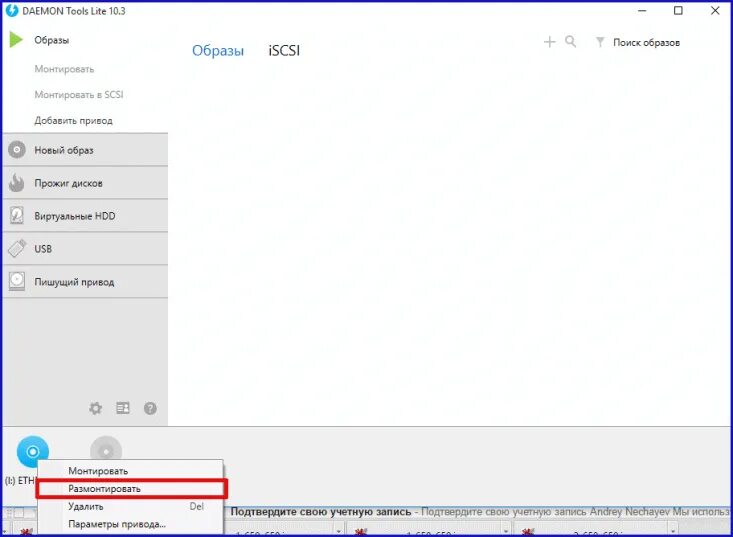
Task: Select the blue mounted drive (I:) icon
Action: 33,451
